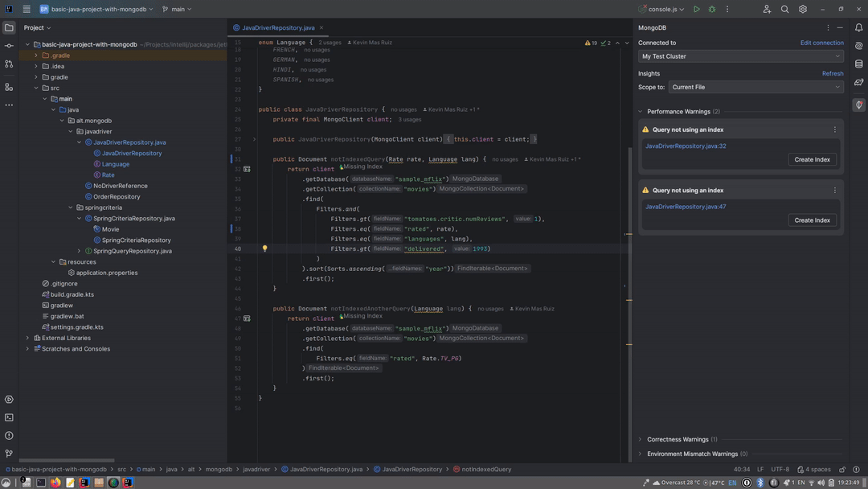
Task: Expand folded constructor at line 27
Action: (x=254, y=140)
